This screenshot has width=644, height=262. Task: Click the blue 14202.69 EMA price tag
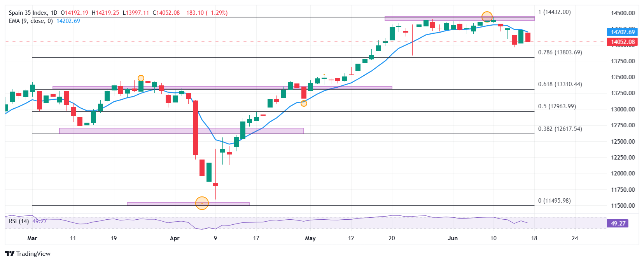click(x=622, y=32)
